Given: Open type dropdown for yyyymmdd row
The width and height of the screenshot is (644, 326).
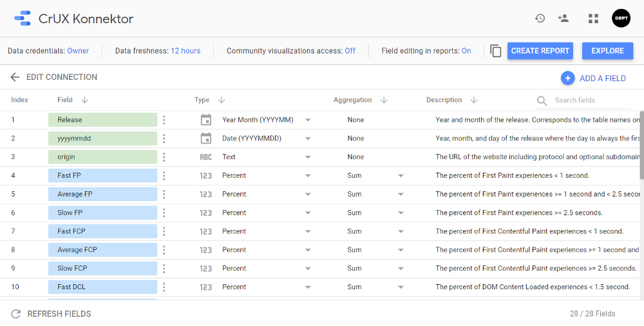Looking at the screenshot, I should coord(308,139).
